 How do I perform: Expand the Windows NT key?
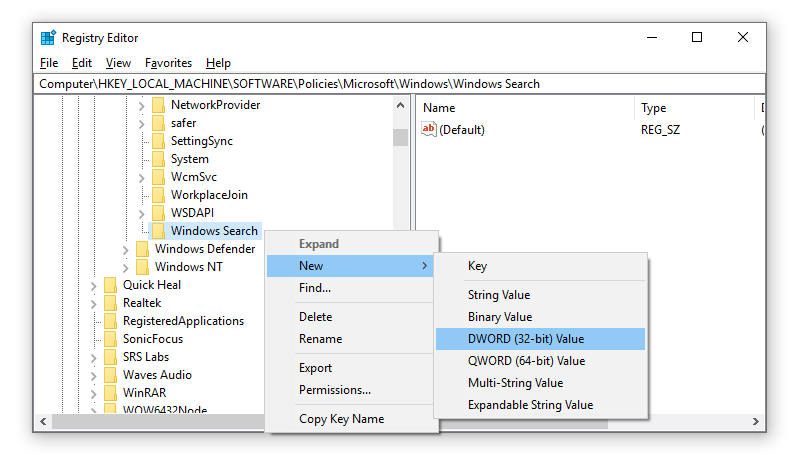(125, 268)
